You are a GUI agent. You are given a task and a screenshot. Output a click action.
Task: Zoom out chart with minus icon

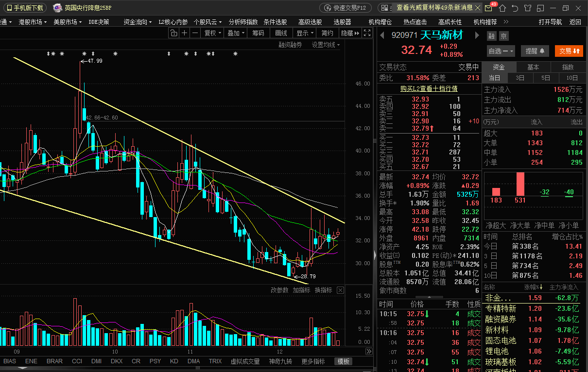click(x=195, y=33)
